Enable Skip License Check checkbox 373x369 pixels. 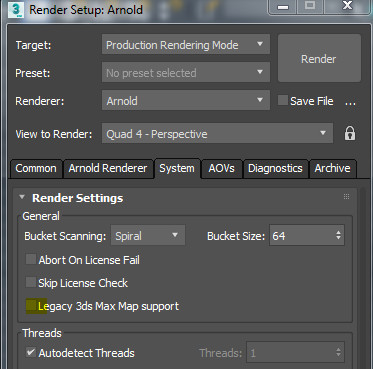tap(31, 282)
